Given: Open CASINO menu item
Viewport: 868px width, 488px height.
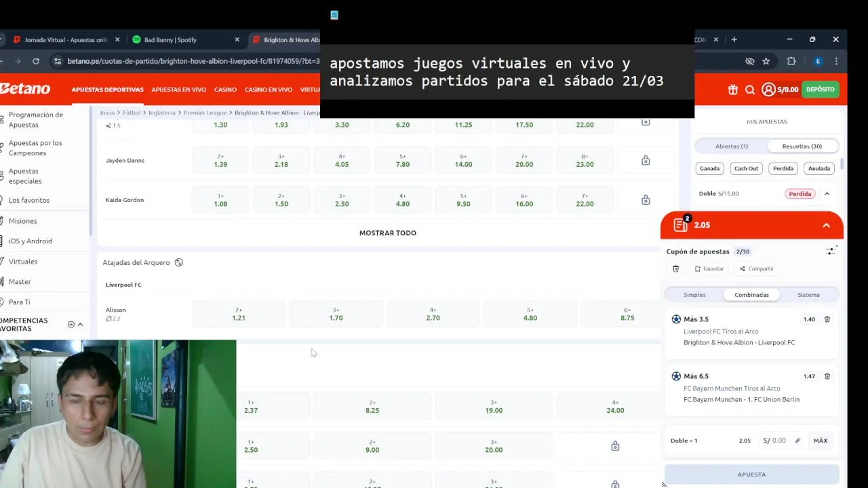Looking at the screenshot, I should coord(225,89).
